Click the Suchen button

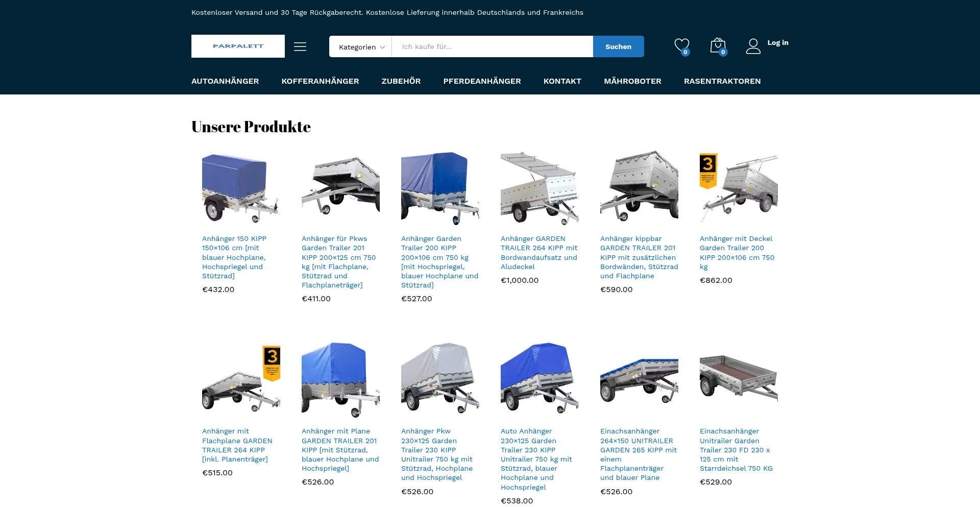(618, 46)
